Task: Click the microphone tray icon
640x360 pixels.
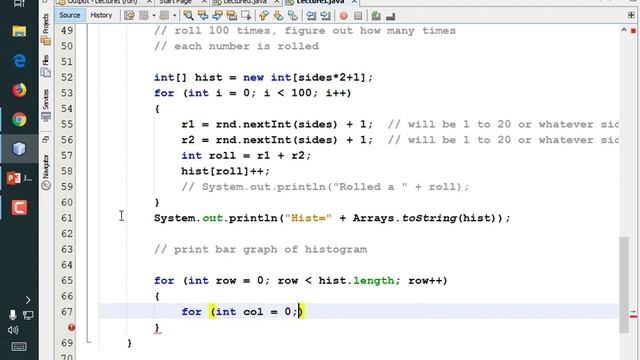Action: click(13, 315)
